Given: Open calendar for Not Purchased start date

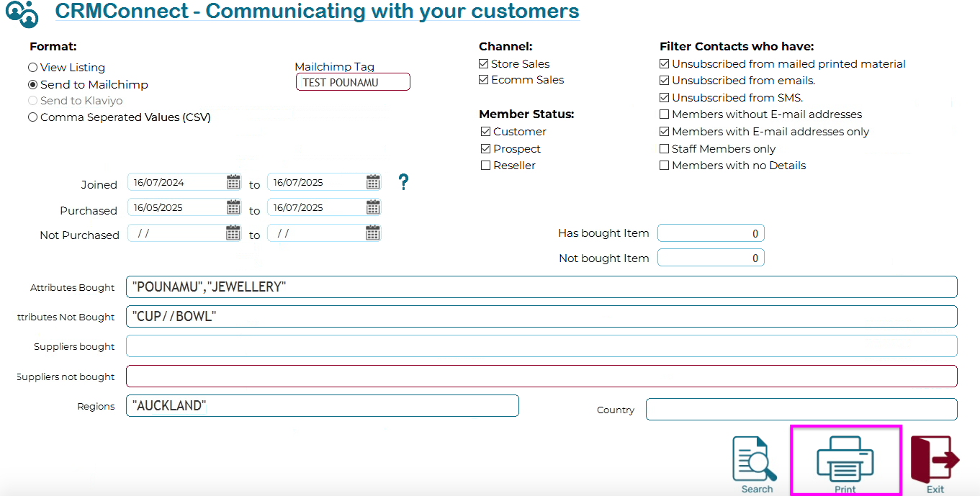Looking at the screenshot, I should click(x=233, y=233).
